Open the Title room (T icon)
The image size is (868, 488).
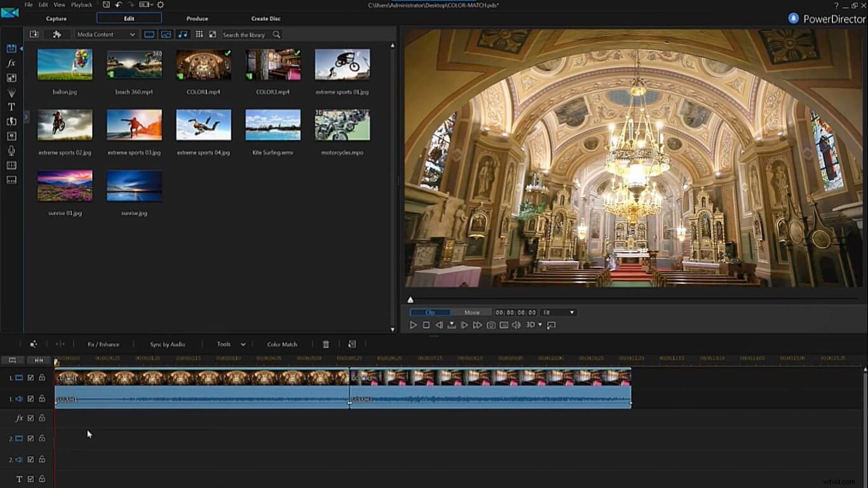pyautogui.click(x=11, y=106)
